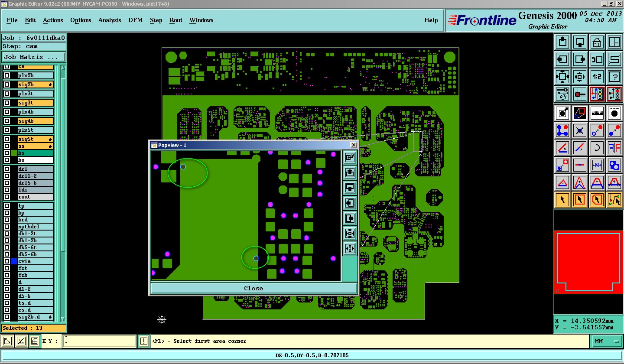Open the Analysis menu
The image size is (624, 364).
pos(110,20)
